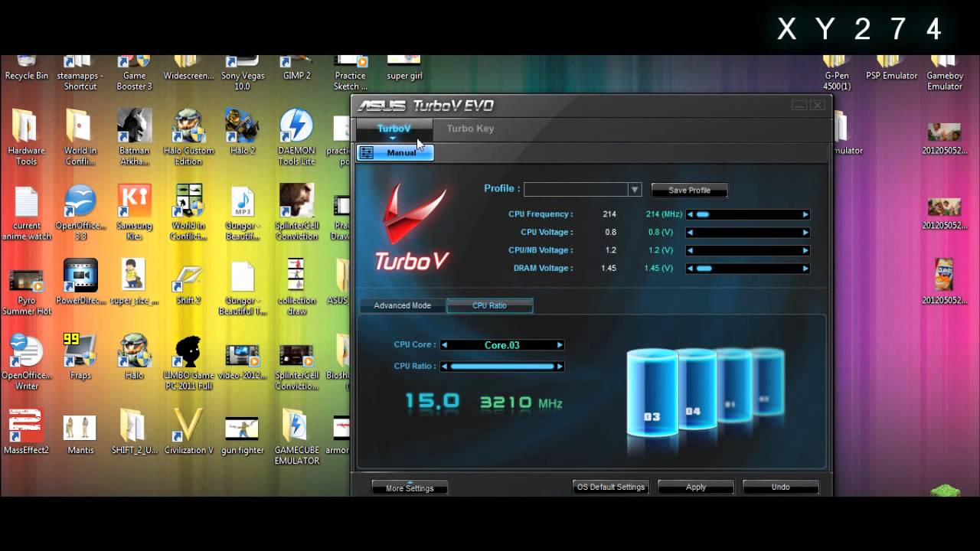Select the CPU Ratio tab

click(x=489, y=305)
